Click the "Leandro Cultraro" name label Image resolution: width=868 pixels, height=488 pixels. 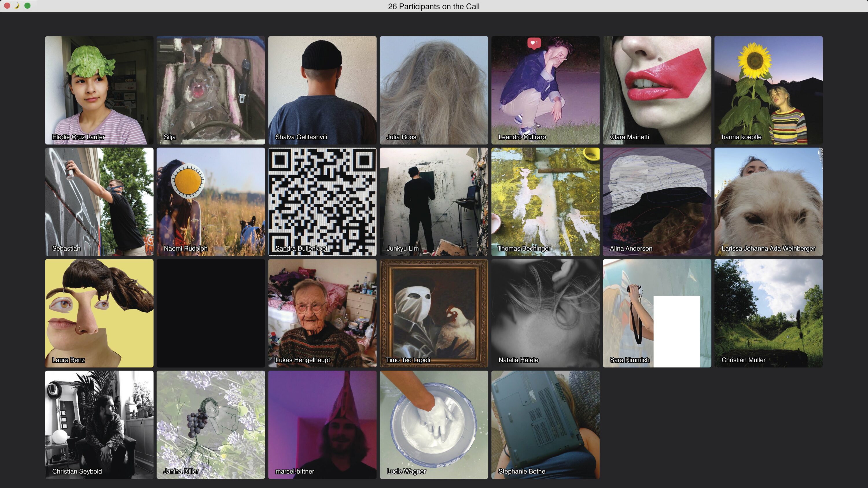coord(522,137)
